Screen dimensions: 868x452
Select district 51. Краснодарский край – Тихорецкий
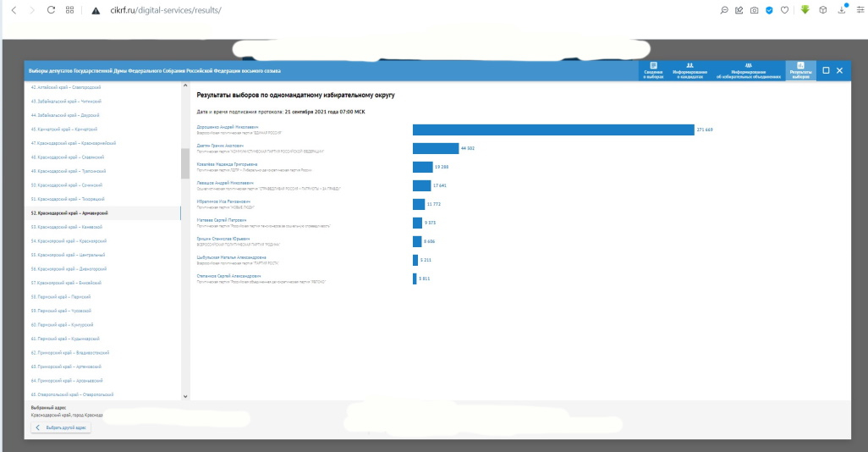click(68, 199)
